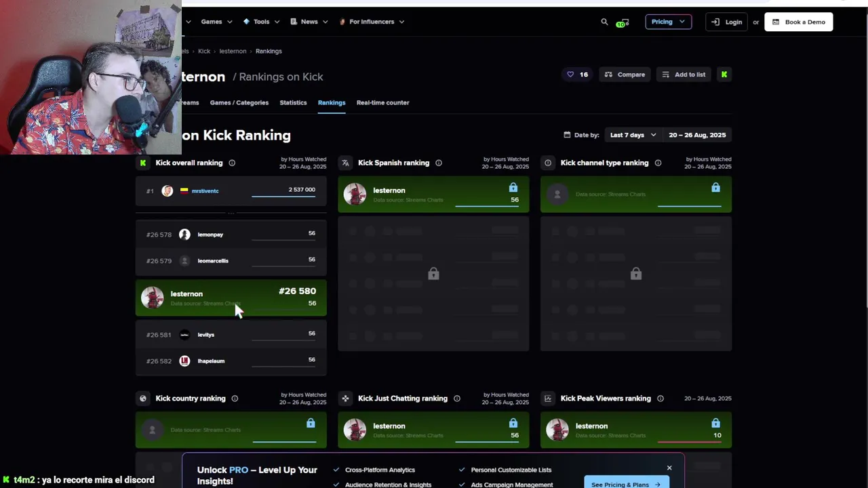Click the Kick breadcrumb link
The height and width of the screenshot is (488, 868).
[204, 51]
